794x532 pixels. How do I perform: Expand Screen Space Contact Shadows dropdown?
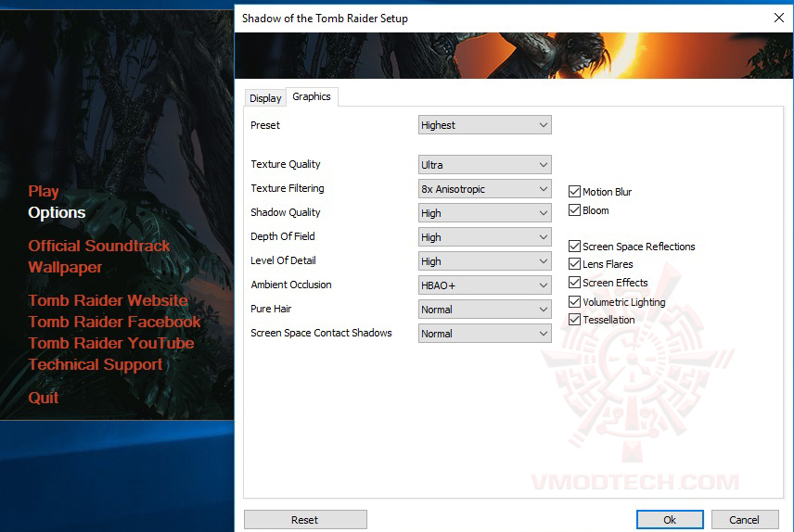pos(484,334)
